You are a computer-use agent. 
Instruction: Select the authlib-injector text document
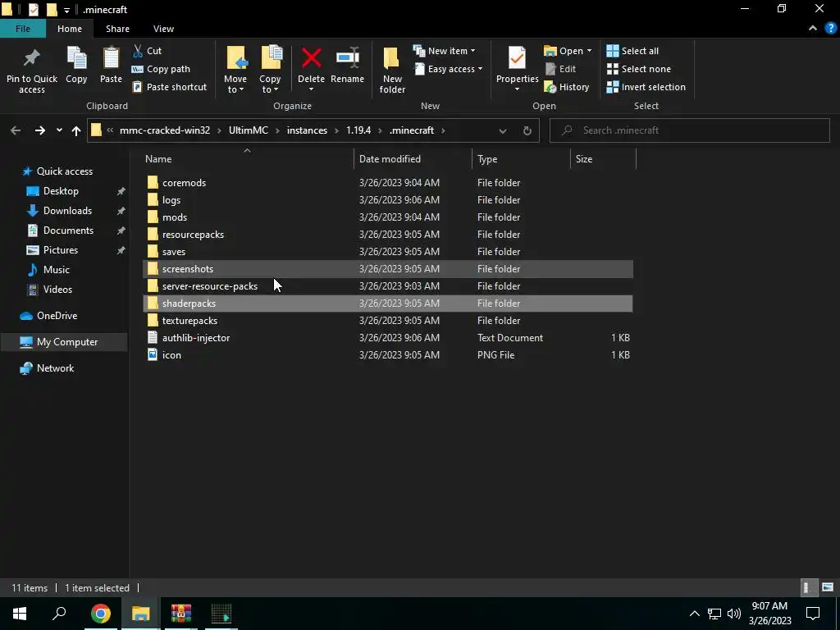[x=388, y=337]
